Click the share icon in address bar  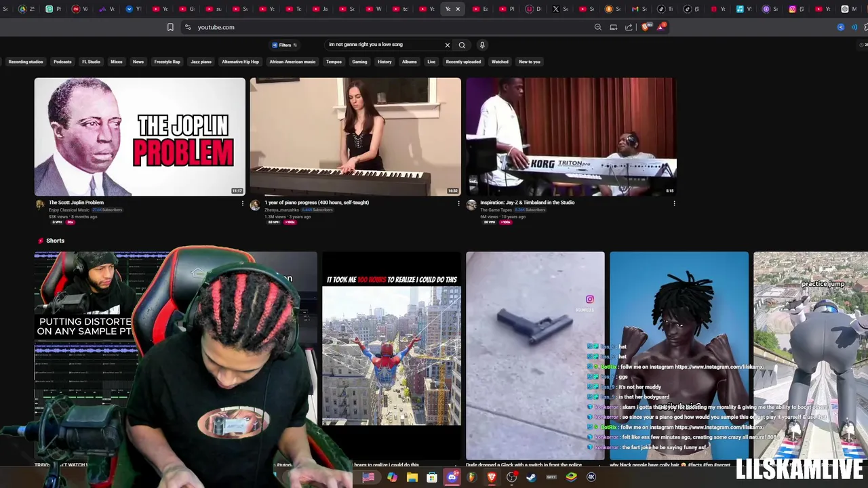pos(629,27)
